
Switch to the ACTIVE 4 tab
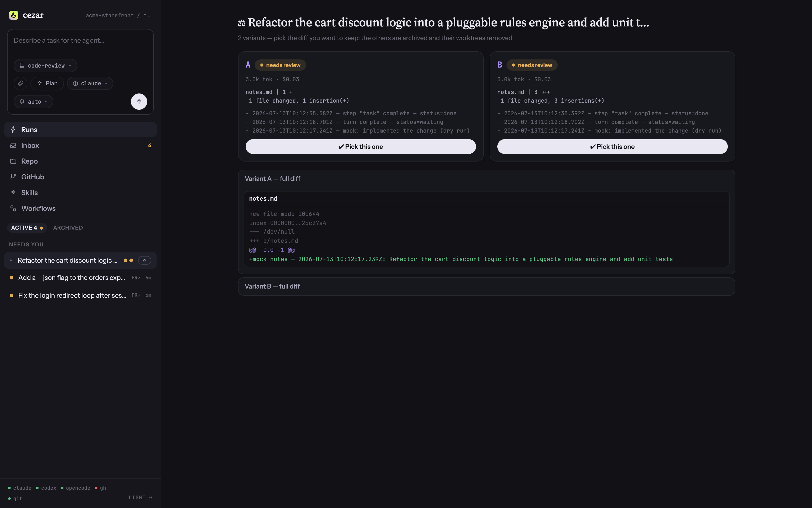[x=27, y=228]
